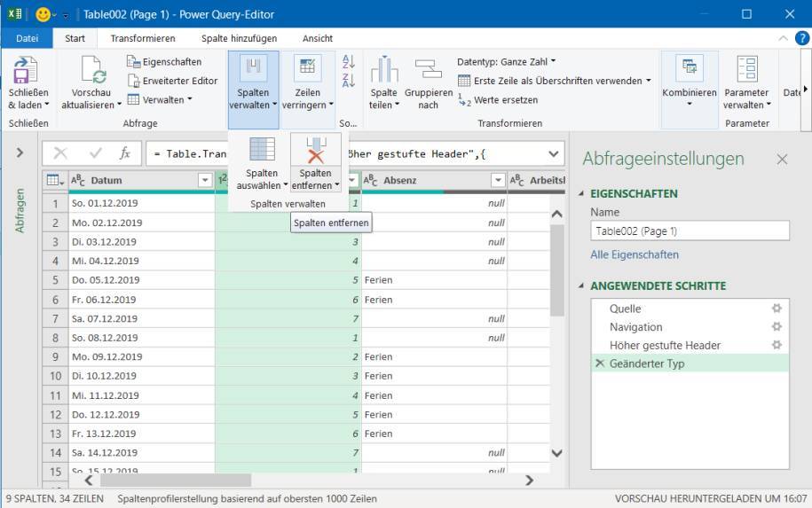Click Spalten entfernen icon
The width and height of the screenshot is (812, 508).
tap(315, 150)
